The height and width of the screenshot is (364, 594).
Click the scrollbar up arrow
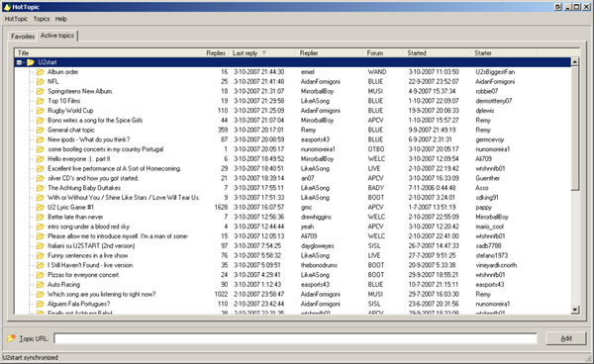coord(574,61)
